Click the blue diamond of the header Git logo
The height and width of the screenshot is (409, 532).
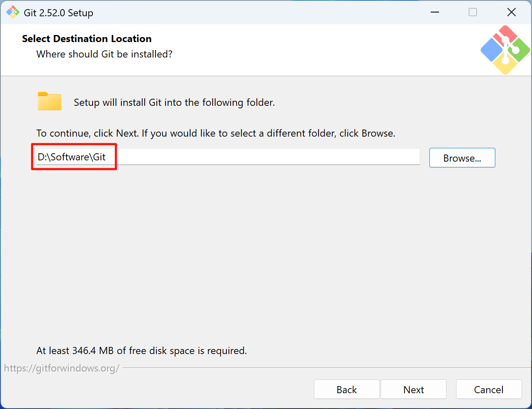pos(491,50)
